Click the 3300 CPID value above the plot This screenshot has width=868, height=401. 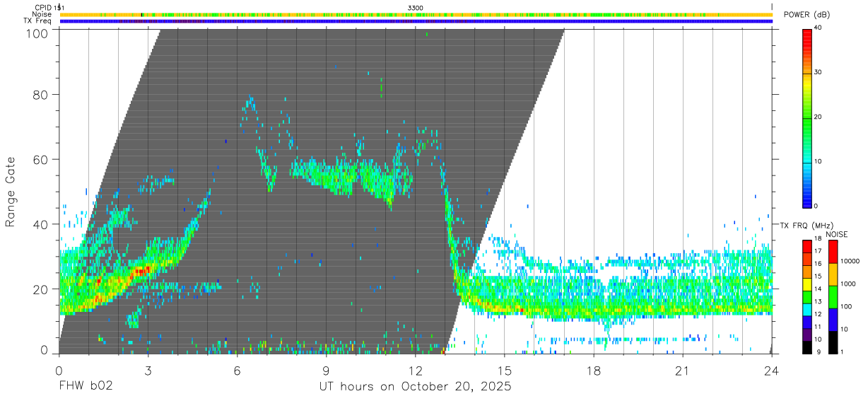pos(415,8)
